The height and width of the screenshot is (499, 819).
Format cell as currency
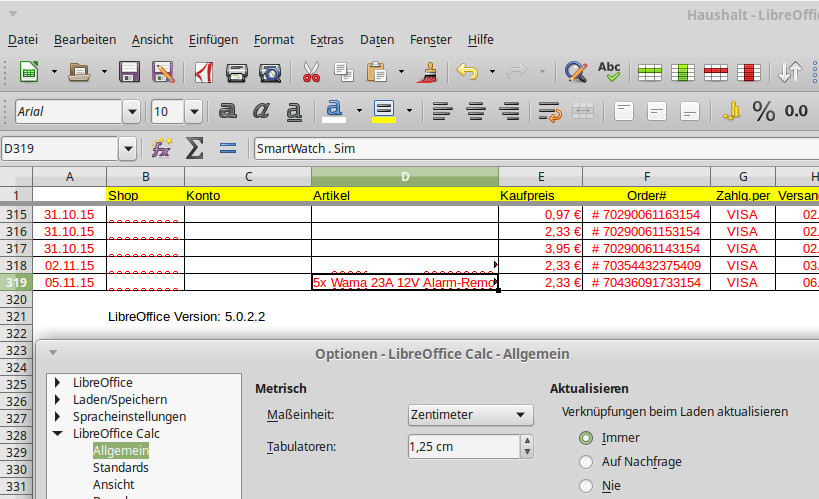[731, 111]
